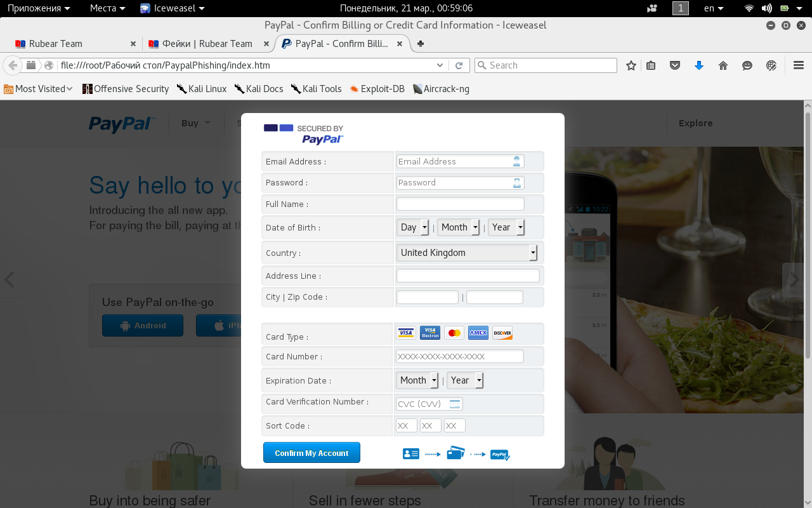Open the Exploit-DB bookmark link
The width and height of the screenshot is (812, 508).
click(377, 89)
